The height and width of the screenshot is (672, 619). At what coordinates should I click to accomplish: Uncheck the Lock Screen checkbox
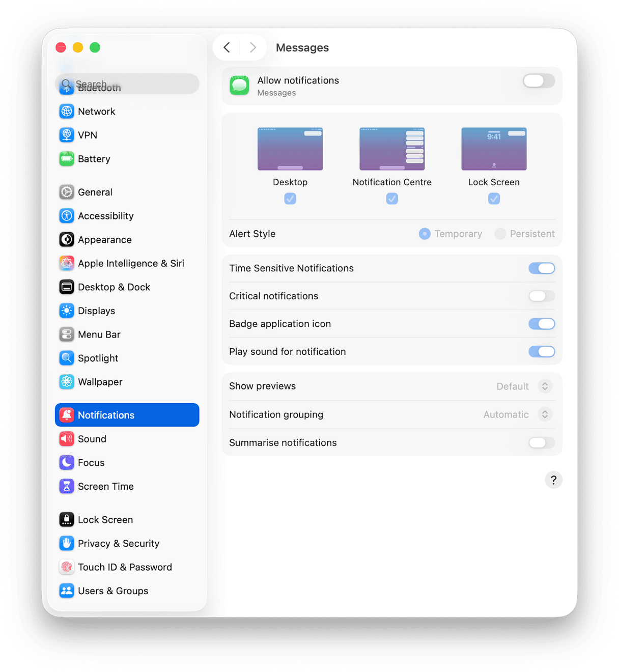pyautogui.click(x=494, y=199)
